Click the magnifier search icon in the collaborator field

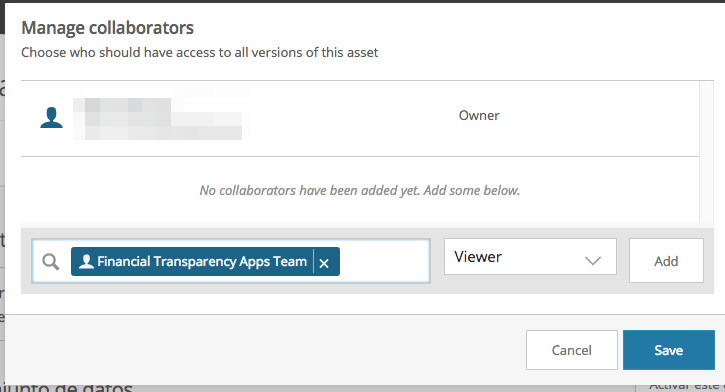(50, 262)
